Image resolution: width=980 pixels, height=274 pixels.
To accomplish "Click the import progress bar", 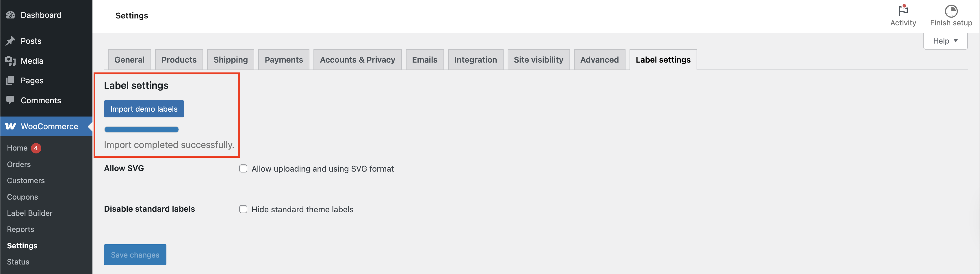I will click(142, 130).
